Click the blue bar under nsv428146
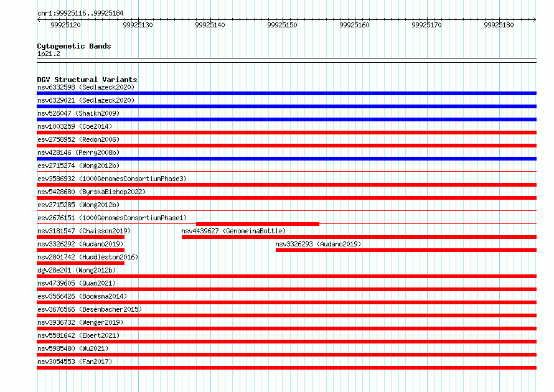The height and width of the screenshot is (392, 554). pyautogui.click(x=286, y=159)
